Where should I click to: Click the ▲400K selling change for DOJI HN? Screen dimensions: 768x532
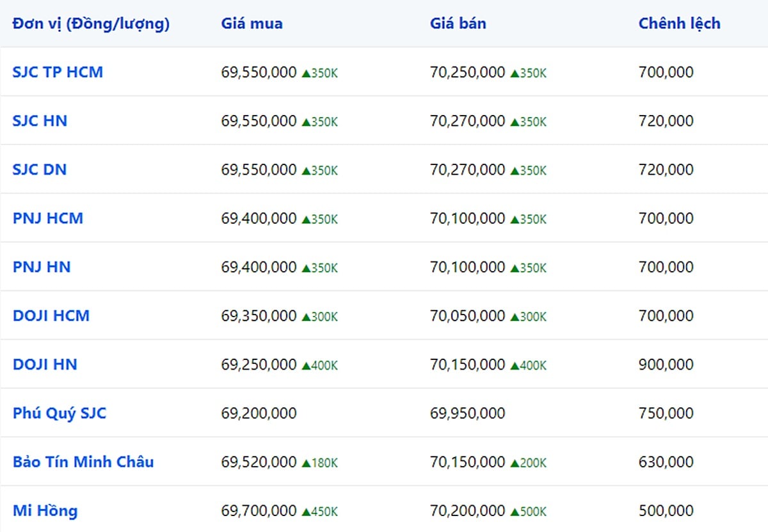coord(529,366)
